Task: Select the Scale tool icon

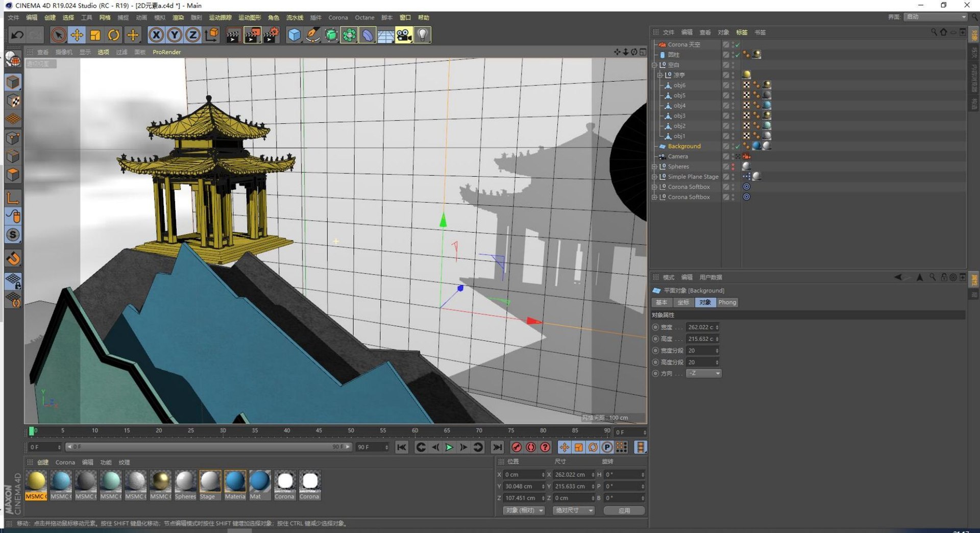Action: (95, 35)
